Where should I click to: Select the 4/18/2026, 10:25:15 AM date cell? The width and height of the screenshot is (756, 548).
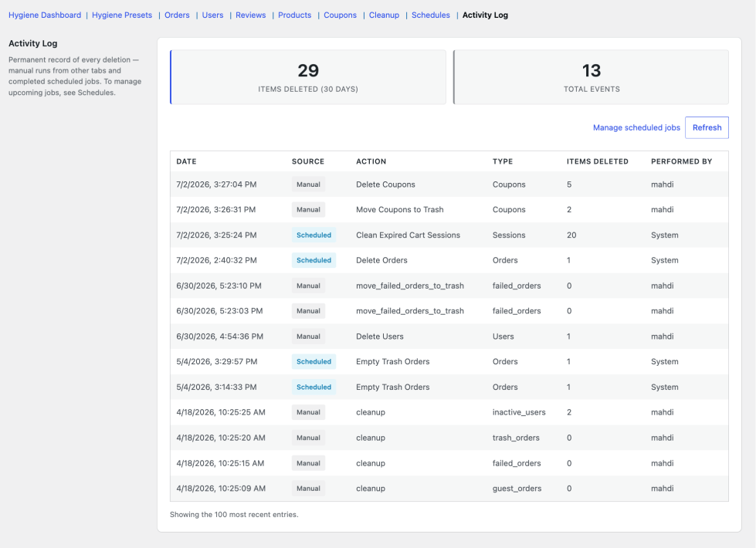tap(220, 463)
